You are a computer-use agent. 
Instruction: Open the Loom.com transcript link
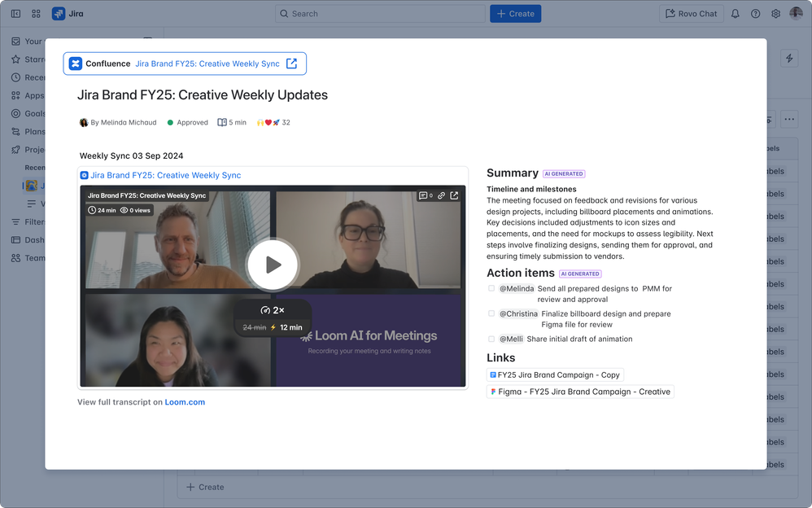coord(185,401)
